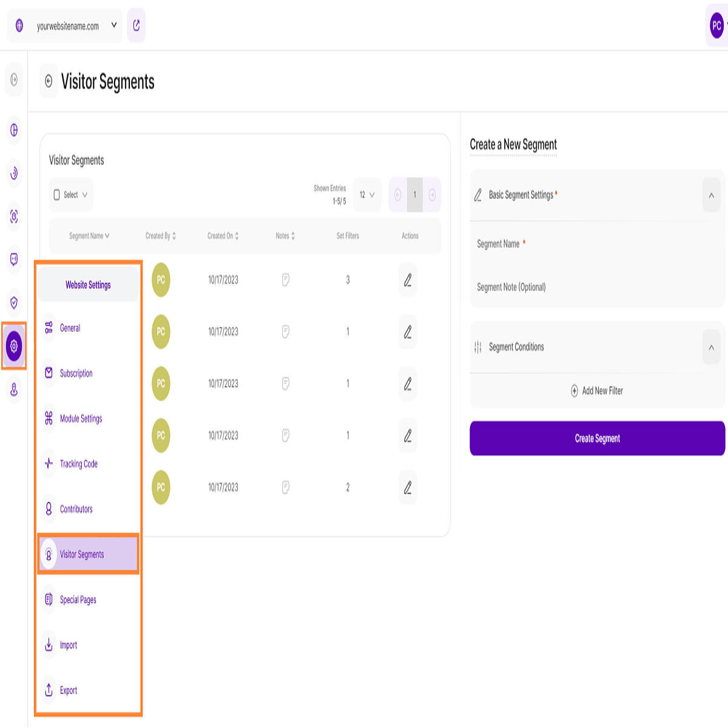Screen dimensions: 728x728
Task: Open the shield check sidebar icon
Action: point(14,303)
